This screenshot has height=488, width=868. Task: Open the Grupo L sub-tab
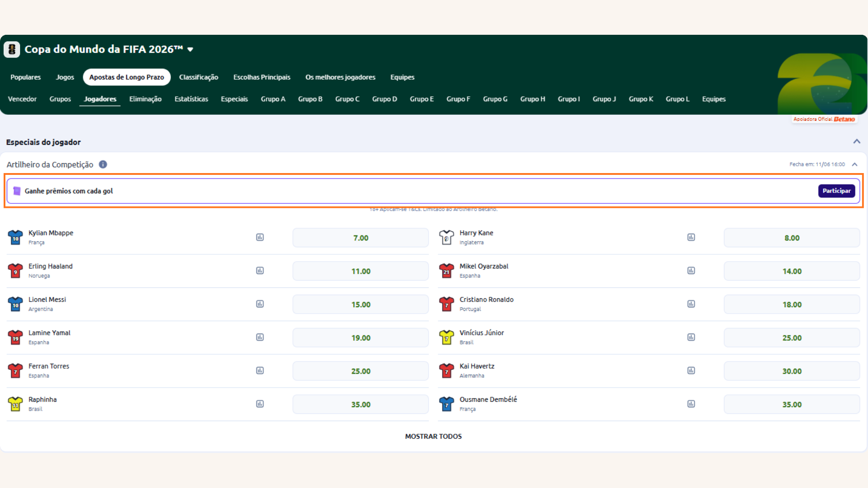[677, 99]
